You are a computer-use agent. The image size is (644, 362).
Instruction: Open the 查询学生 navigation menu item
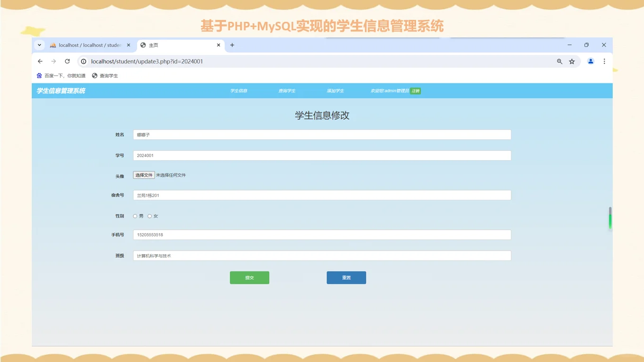287,90
